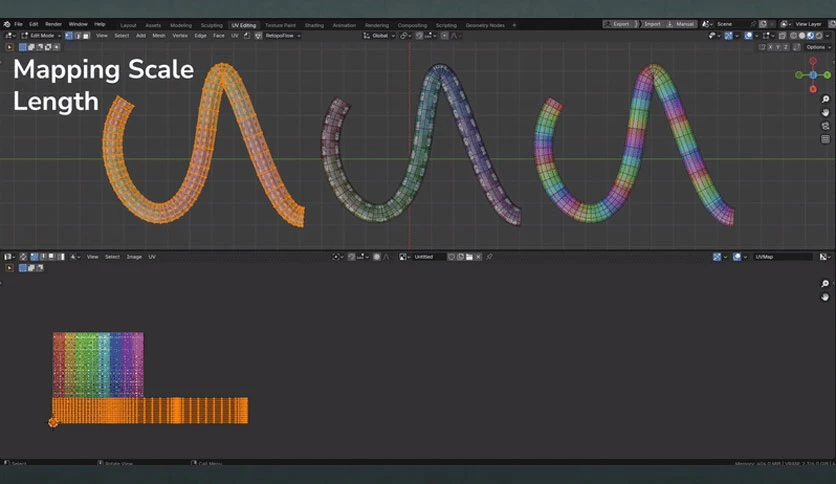The width and height of the screenshot is (836, 484).
Task: Open the 3D viewport View menu
Action: [101, 36]
